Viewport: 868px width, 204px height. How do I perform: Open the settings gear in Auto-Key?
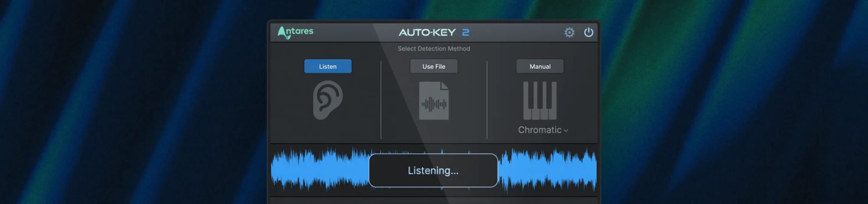point(569,32)
